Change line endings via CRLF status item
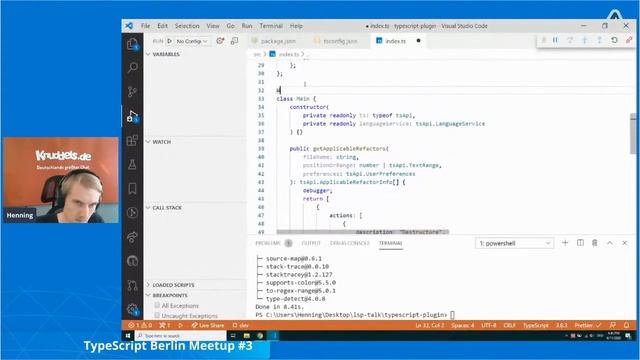Image resolution: width=640 pixels, height=360 pixels. click(509, 325)
